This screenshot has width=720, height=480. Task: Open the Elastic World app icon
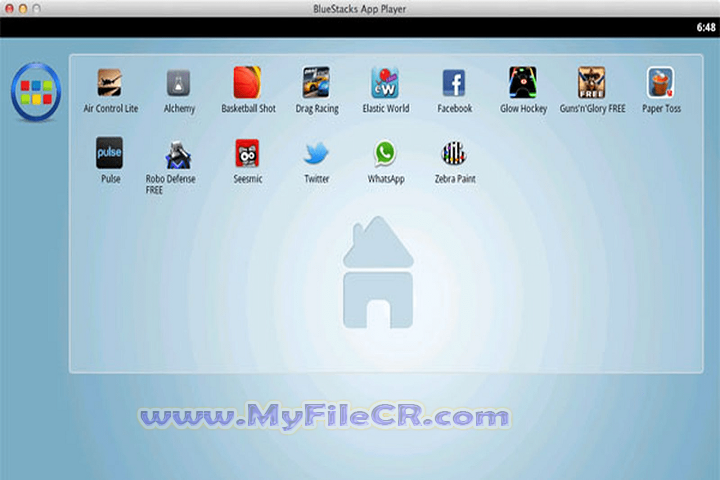click(x=385, y=83)
